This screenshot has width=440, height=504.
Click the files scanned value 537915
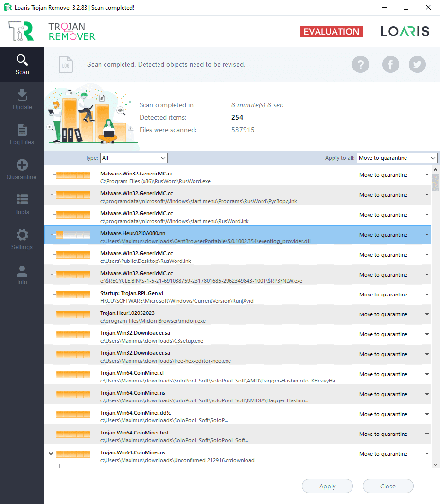[x=243, y=130]
